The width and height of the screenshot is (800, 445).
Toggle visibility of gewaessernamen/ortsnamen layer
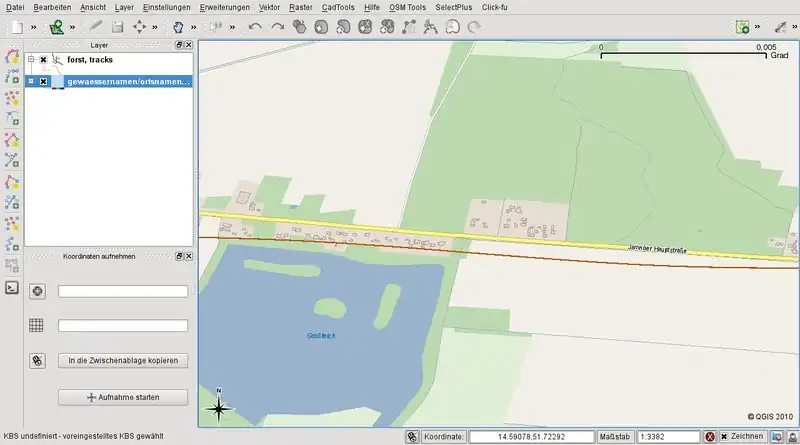(44, 81)
